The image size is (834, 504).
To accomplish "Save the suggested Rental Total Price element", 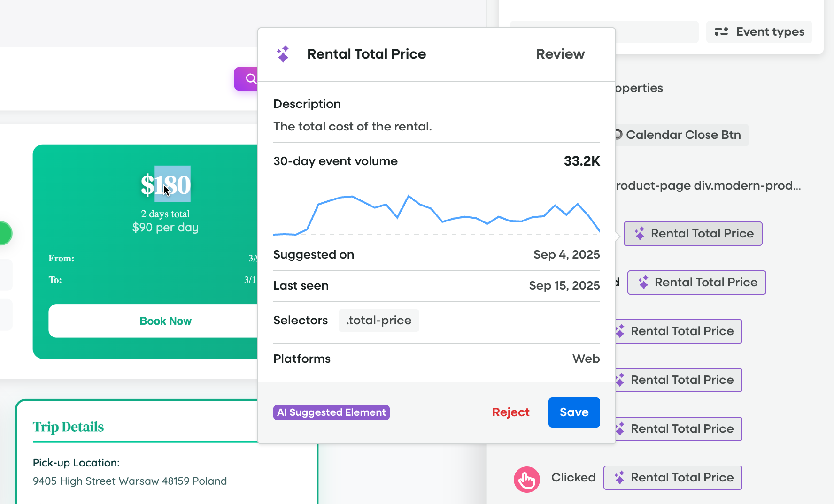I will coord(574,412).
